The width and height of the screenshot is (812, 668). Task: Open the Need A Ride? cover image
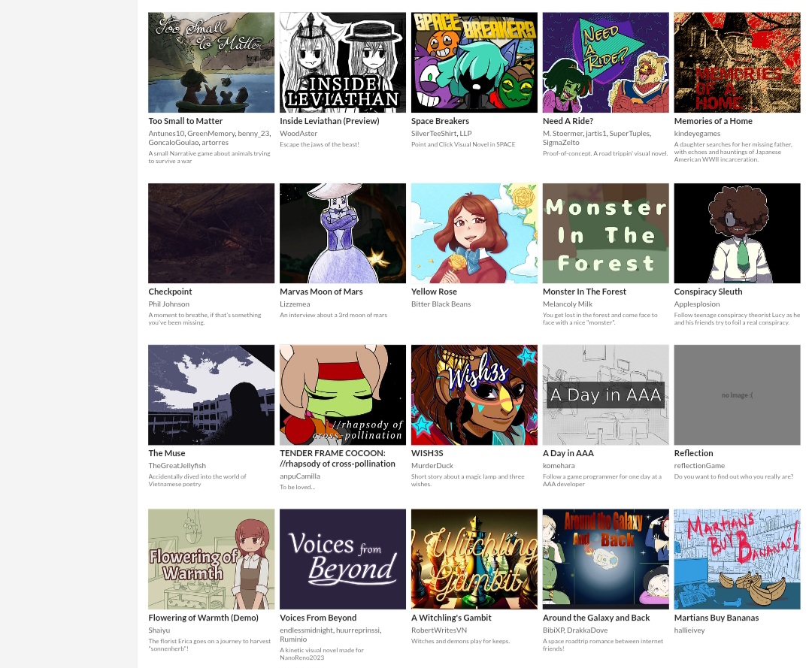click(606, 62)
